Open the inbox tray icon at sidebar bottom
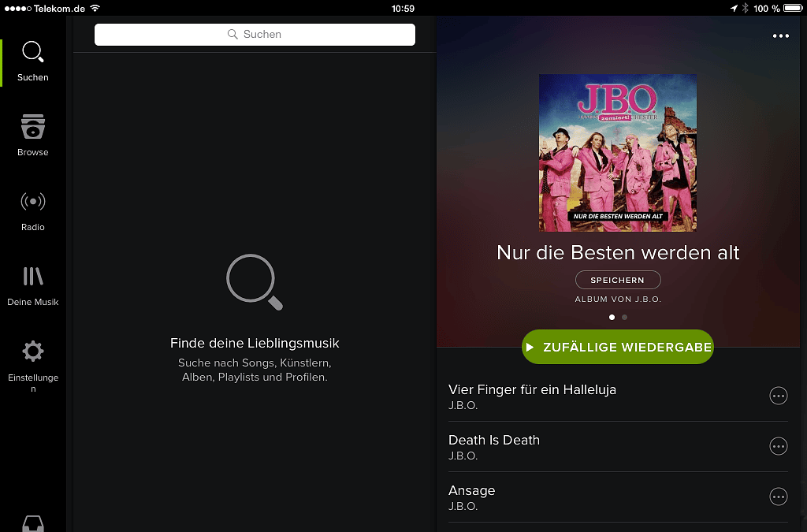Viewport: 807px width, 532px height. [33, 523]
